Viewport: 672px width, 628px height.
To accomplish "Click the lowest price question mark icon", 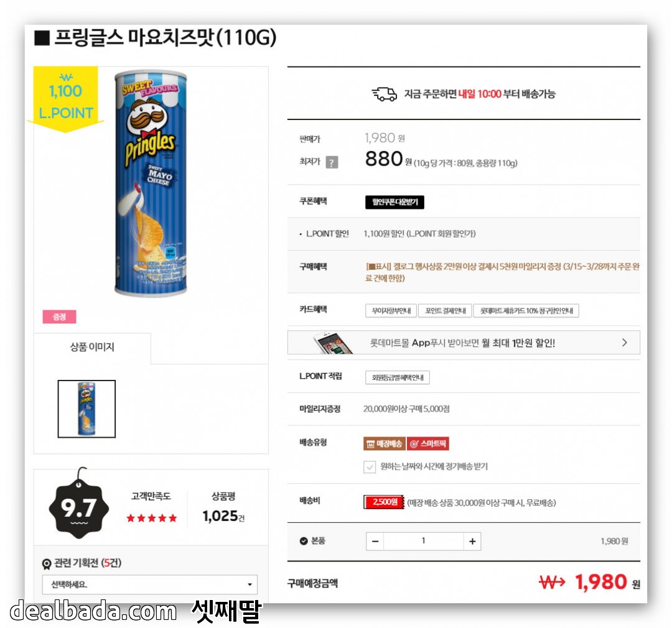I will tap(332, 162).
